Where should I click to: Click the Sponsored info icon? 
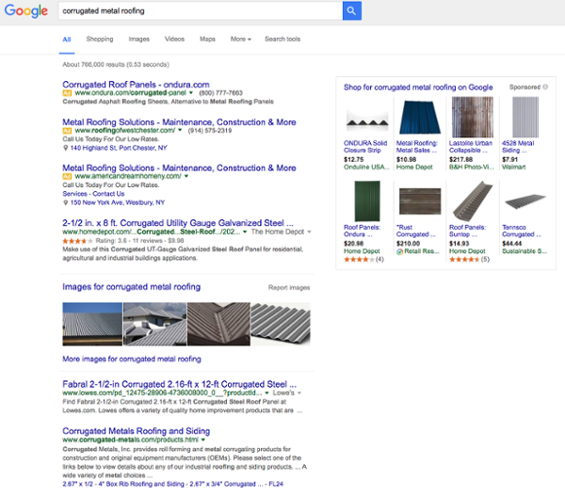coord(545,87)
